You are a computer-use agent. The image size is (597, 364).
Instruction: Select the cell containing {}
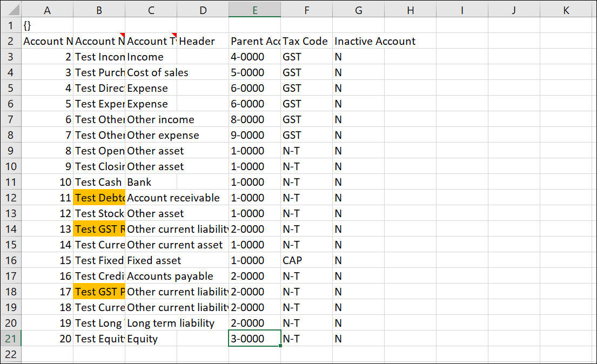pyautogui.click(x=48, y=25)
